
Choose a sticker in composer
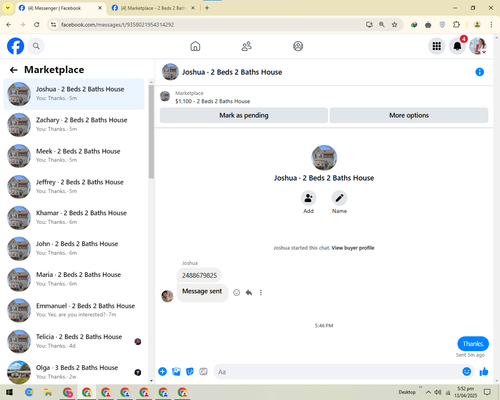[190, 371]
